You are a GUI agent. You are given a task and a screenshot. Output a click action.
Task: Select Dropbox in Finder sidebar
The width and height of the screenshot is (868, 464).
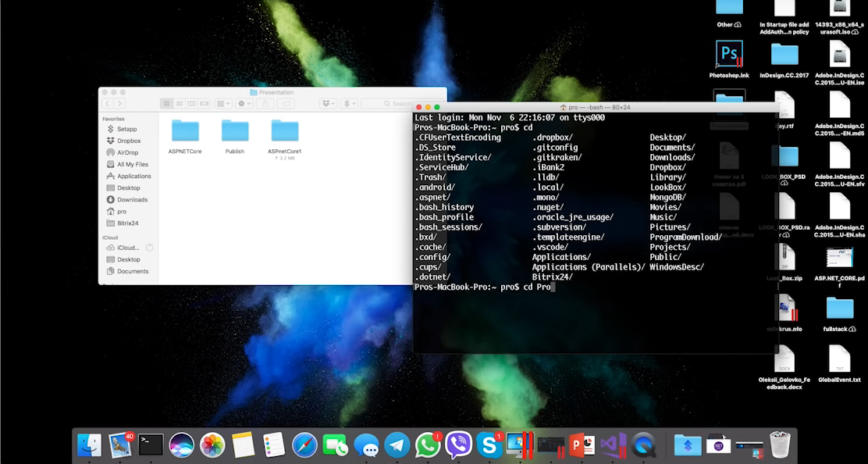coord(129,141)
